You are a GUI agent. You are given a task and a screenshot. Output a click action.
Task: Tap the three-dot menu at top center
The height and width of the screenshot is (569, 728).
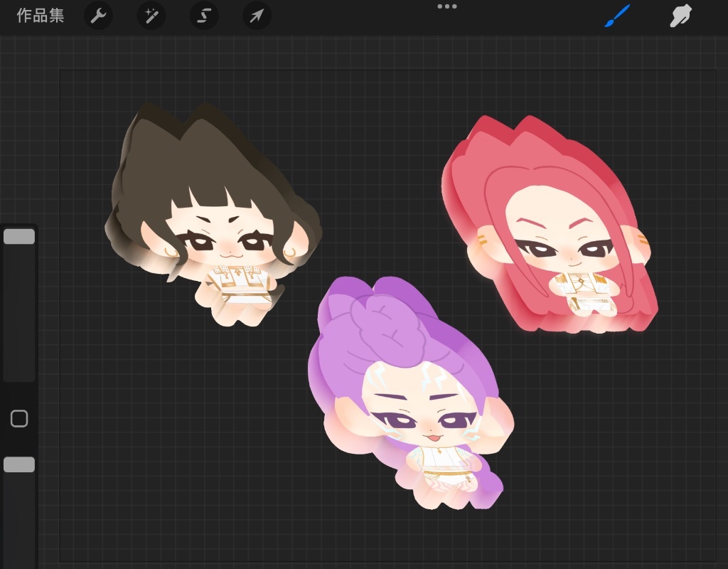(x=447, y=6)
